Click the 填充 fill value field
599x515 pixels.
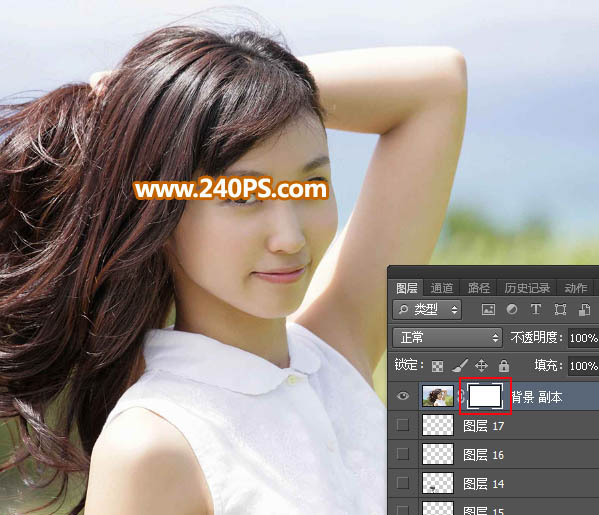pyautogui.click(x=583, y=366)
